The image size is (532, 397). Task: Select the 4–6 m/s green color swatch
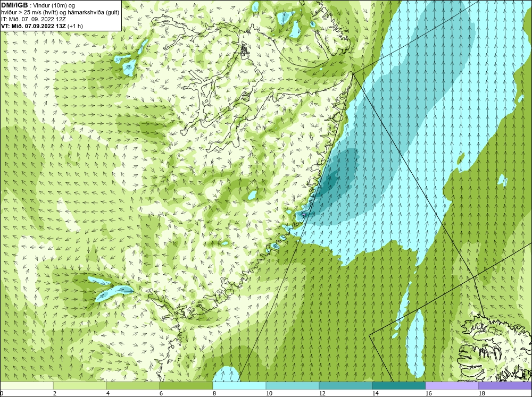tap(132, 385)
